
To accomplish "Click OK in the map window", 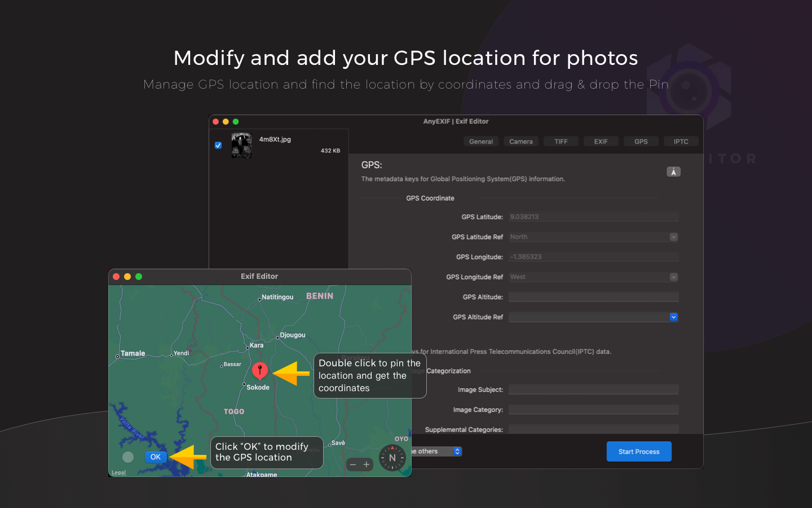I will (x=156, y=457).
